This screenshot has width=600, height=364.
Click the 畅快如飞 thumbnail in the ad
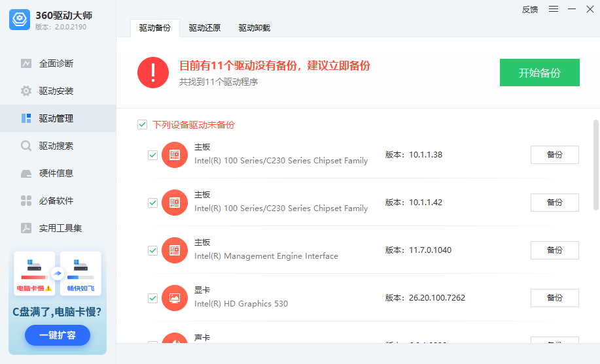pos(80,273)
